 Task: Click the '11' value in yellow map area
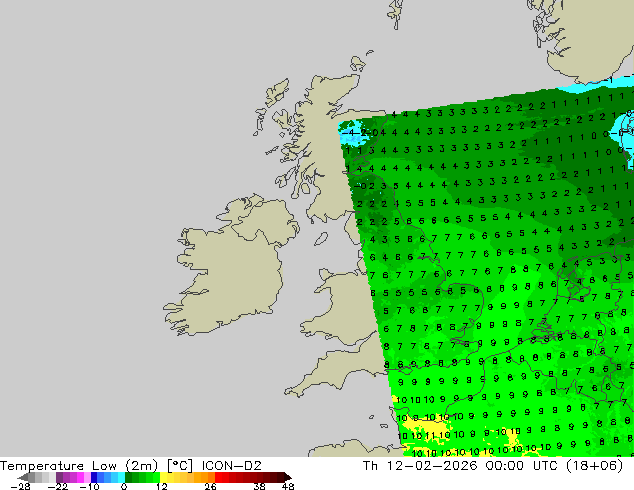pos(430,436)
